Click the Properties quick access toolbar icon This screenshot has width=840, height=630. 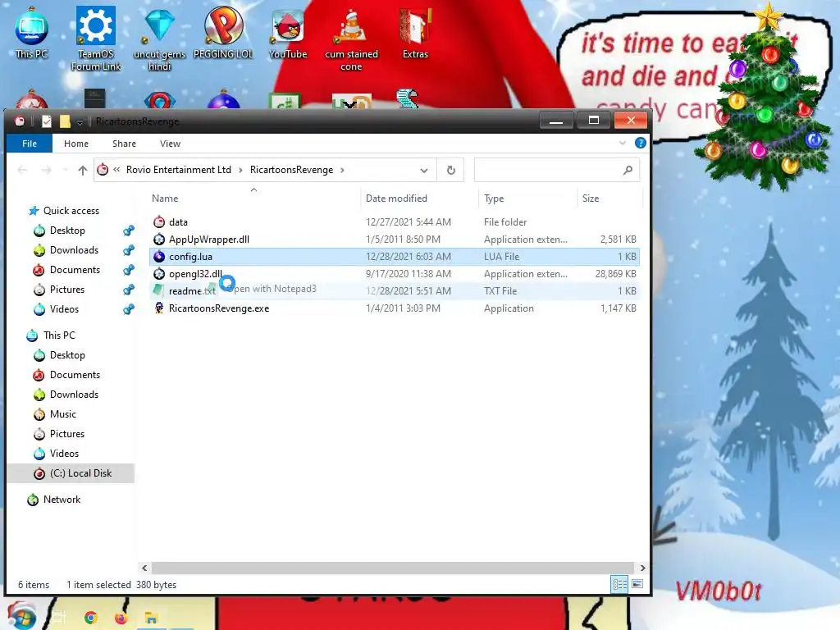[x=47, y=121]
